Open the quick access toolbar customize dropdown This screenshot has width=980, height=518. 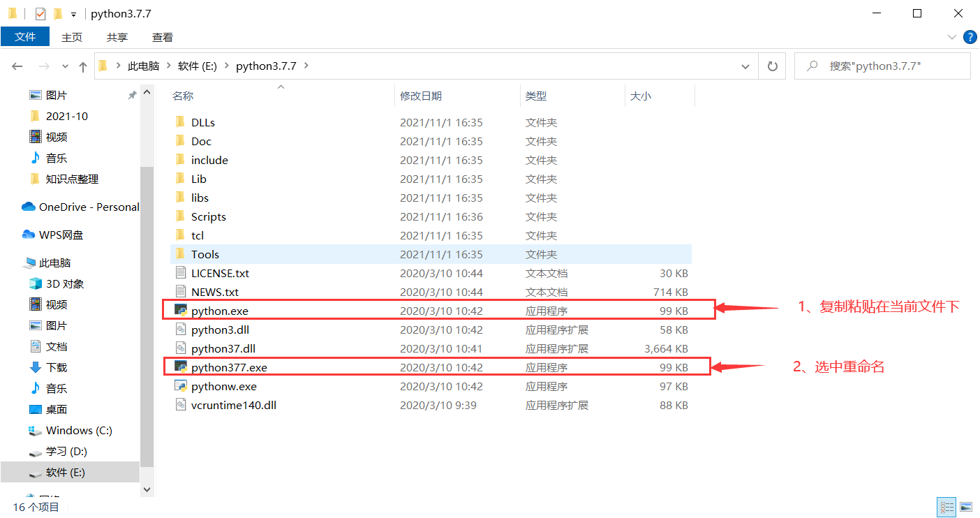73,14
